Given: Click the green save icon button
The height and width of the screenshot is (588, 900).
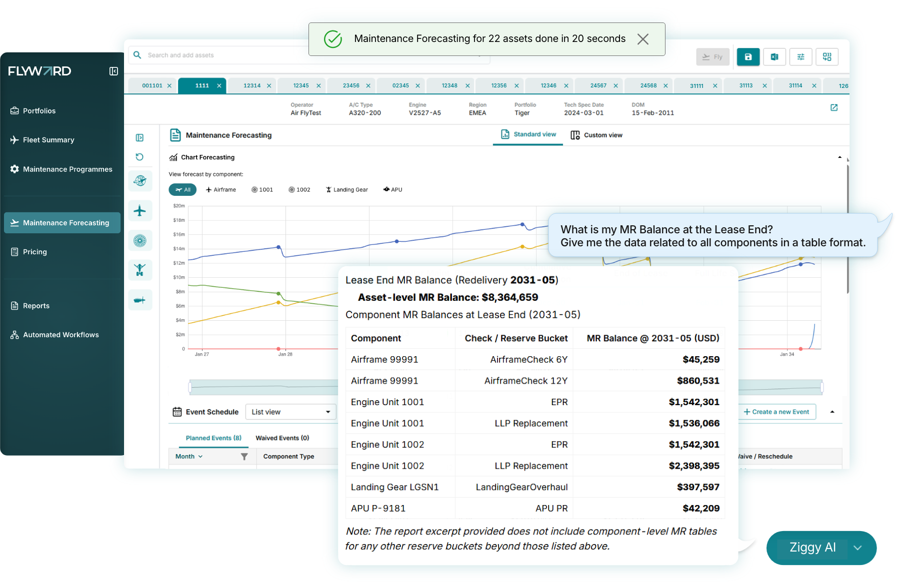Looking at the screenshot, I should coord(748,57).
